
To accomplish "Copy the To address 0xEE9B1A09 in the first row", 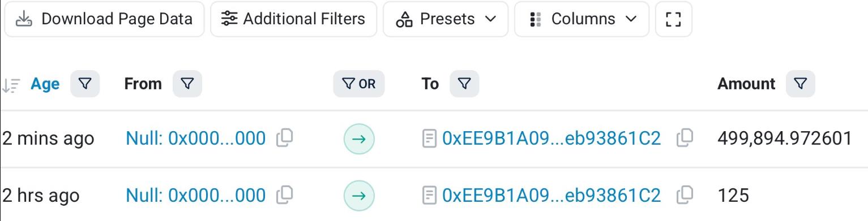I will click(x=685, y=137).
